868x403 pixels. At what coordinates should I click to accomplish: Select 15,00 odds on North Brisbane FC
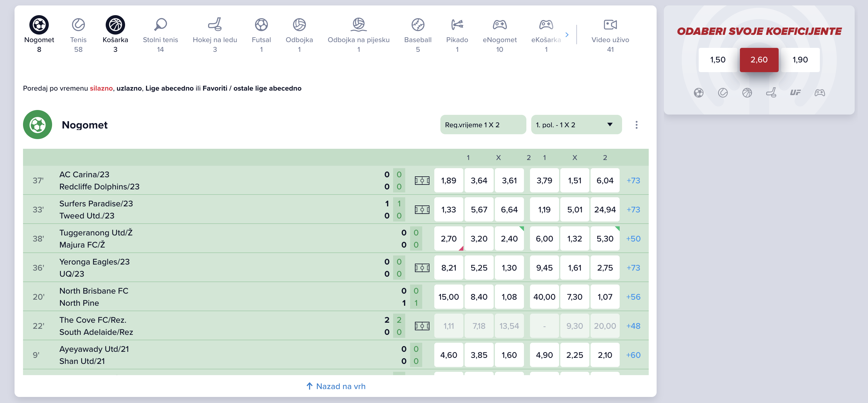click(449, 297)
